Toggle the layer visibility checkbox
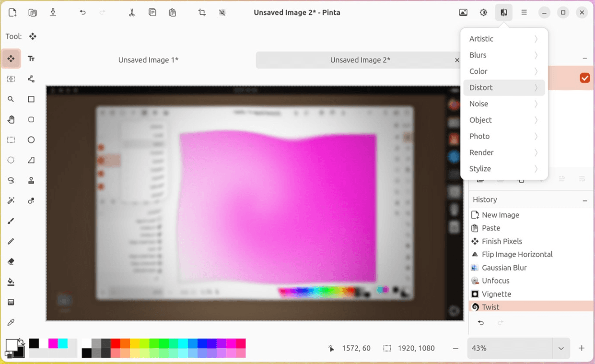This screenshot has height=364, width=595. 584,78
